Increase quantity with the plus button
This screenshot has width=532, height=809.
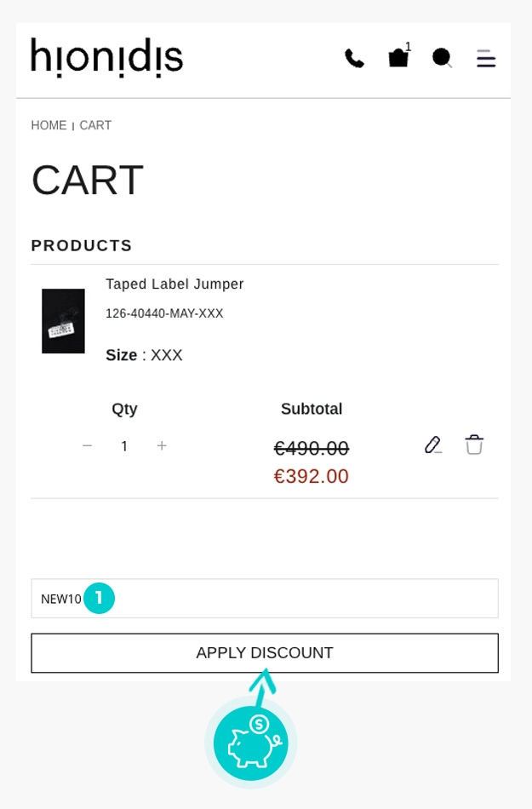[162, 446]
